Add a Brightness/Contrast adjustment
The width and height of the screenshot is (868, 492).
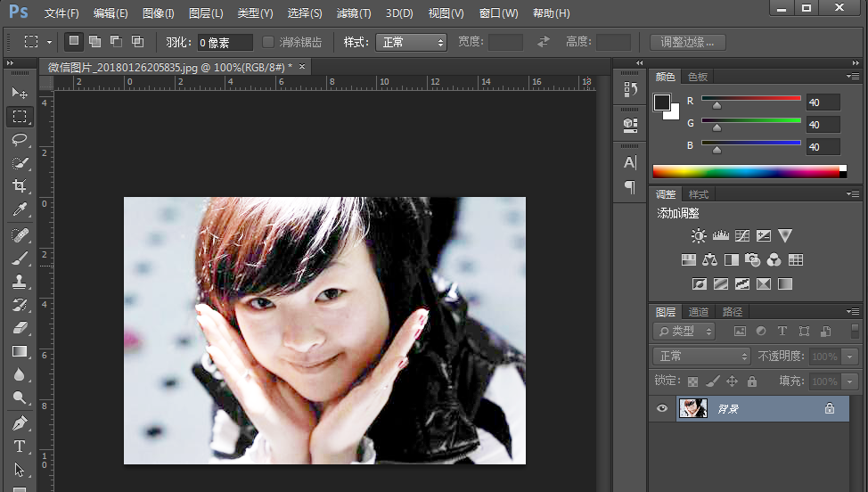coord(699,236)
